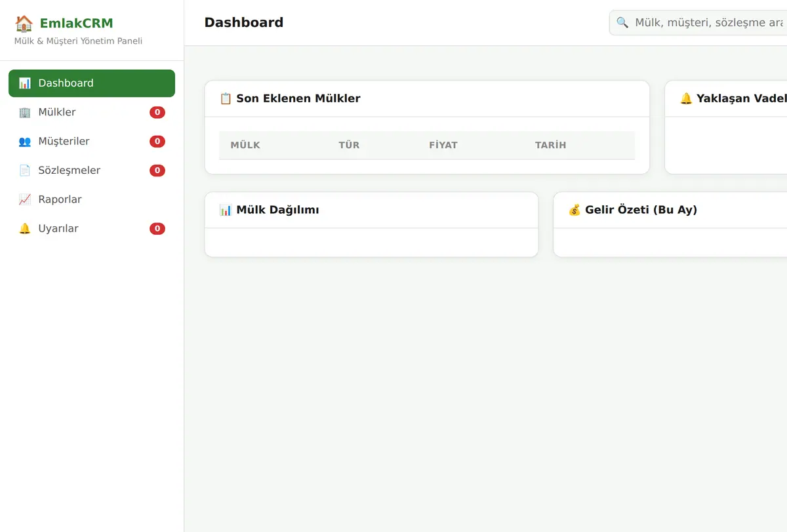The image size is (787, 532).
Task: Click the Mülkler count badge
Action: point(157,112)
